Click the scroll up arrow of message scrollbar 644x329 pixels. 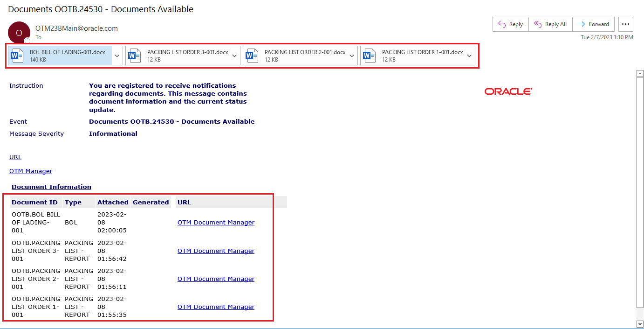click(640, 74)
